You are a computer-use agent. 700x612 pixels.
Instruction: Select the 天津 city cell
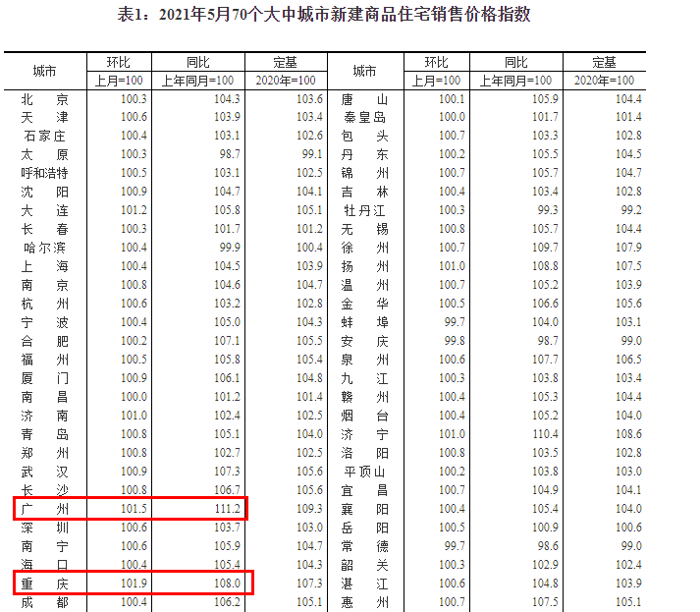[x=44, y=118]
